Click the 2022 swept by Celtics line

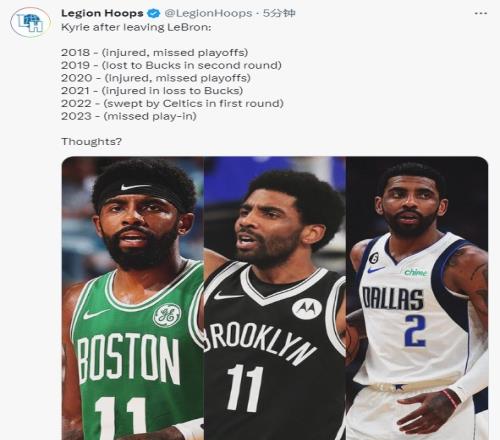point(172,103)
